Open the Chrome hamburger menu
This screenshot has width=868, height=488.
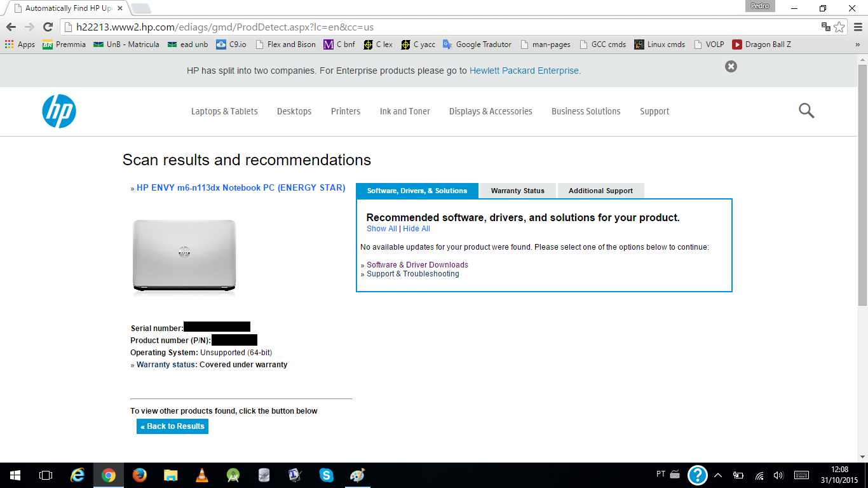[858, 27]
